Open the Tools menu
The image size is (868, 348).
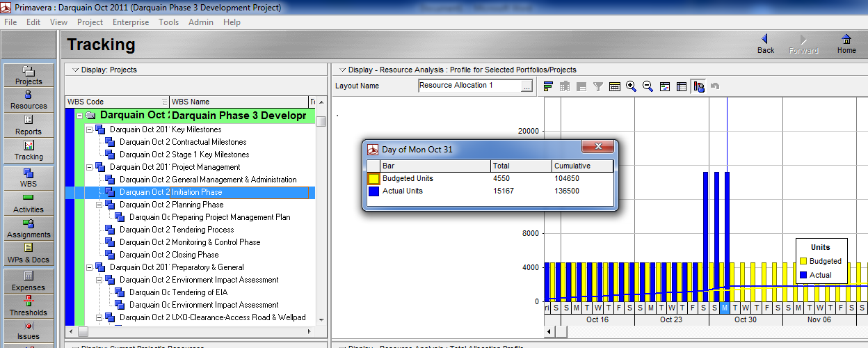coord(169,22)
